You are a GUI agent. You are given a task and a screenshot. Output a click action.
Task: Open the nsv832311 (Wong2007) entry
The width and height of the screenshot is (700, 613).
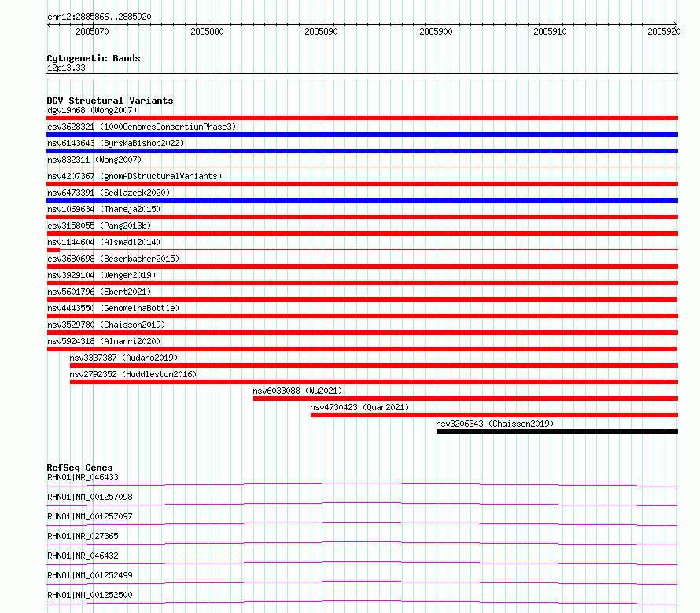[94, 160]
